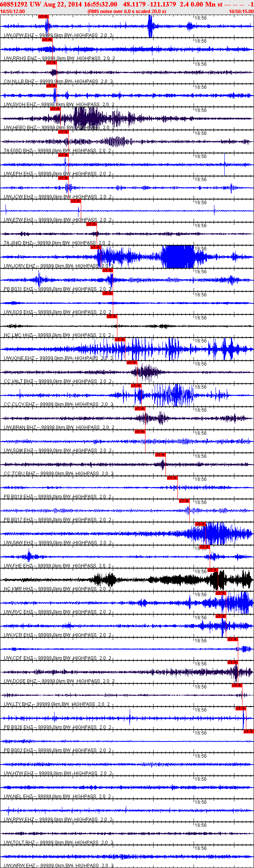Click the UW.WRW EHZ label at bottom

pos(20,866)
